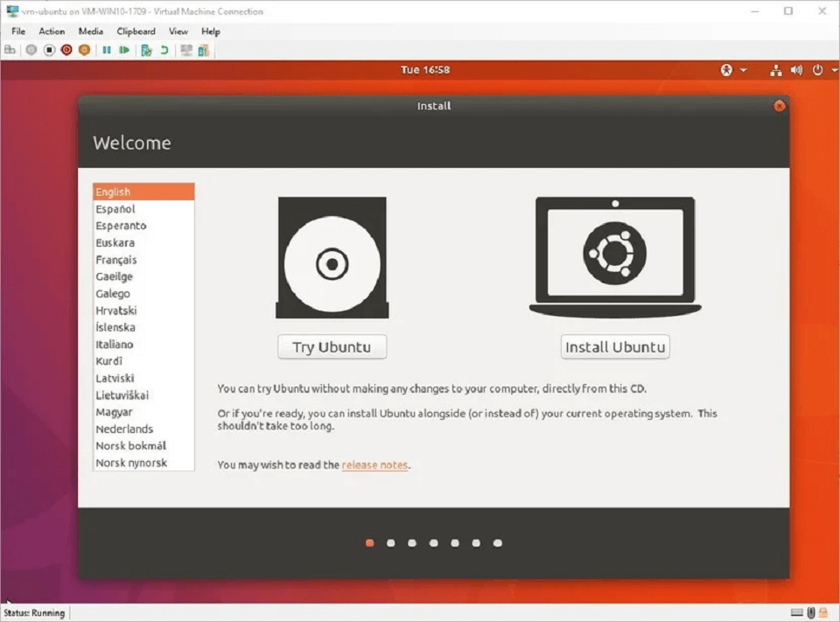Open the Action menu

52,31
